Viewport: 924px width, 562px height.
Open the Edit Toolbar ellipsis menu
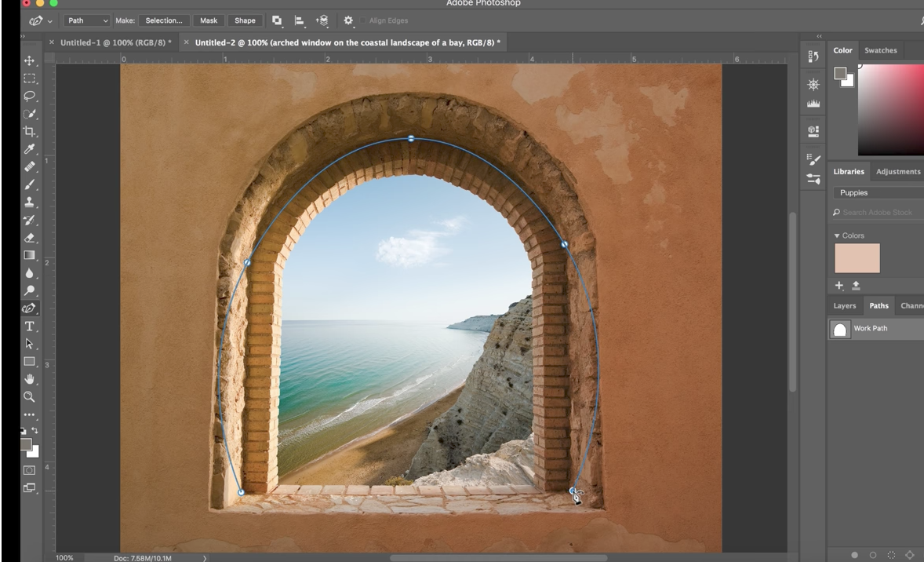pyautogui.click(x=29, y=415)
